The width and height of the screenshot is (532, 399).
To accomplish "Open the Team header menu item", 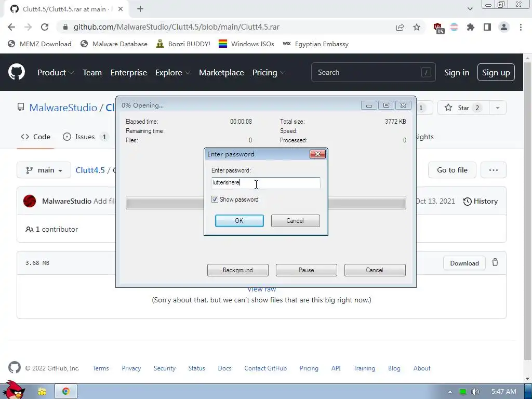I will (x=92, y=72).
